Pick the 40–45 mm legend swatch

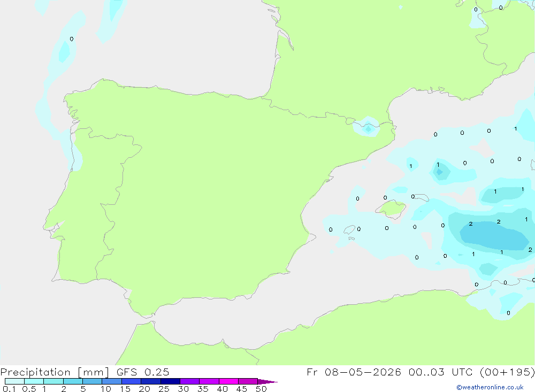[x=228, y=381]
